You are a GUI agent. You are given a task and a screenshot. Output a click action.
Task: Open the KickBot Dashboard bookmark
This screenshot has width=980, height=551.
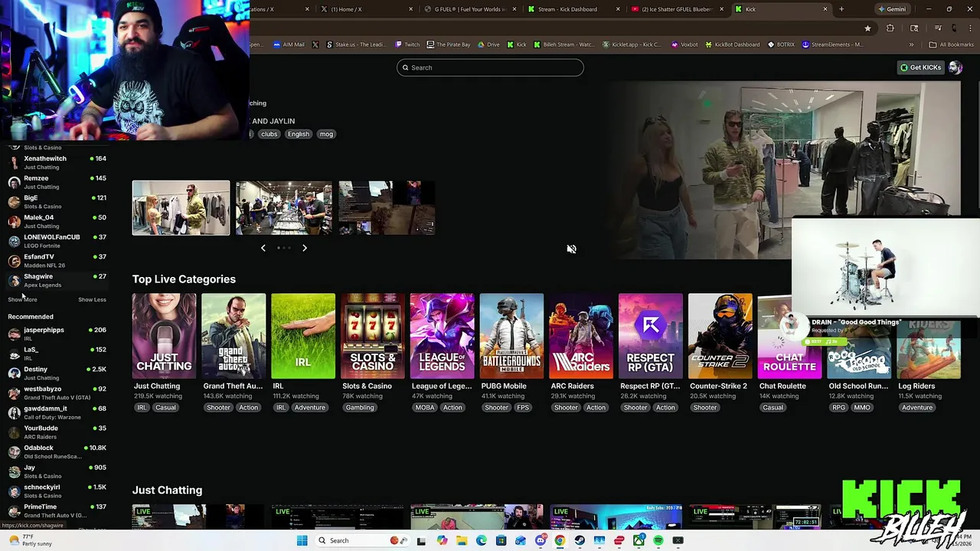(x=732, y=44)
